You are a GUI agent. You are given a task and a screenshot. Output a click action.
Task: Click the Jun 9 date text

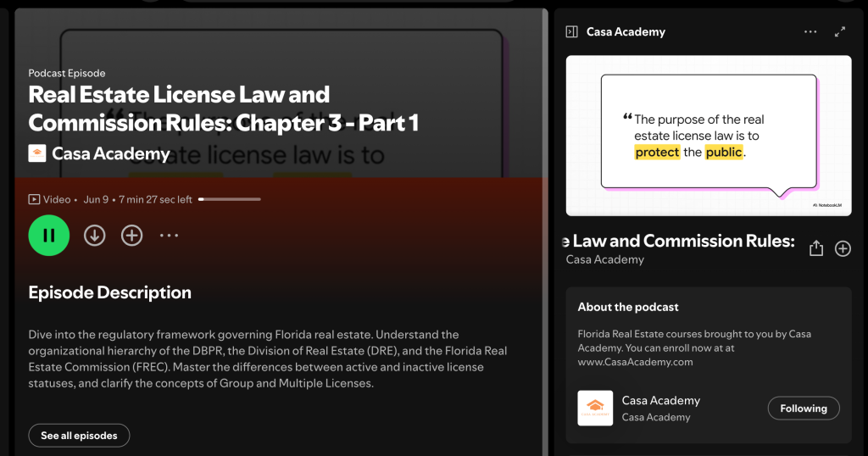tap(96, 199)
